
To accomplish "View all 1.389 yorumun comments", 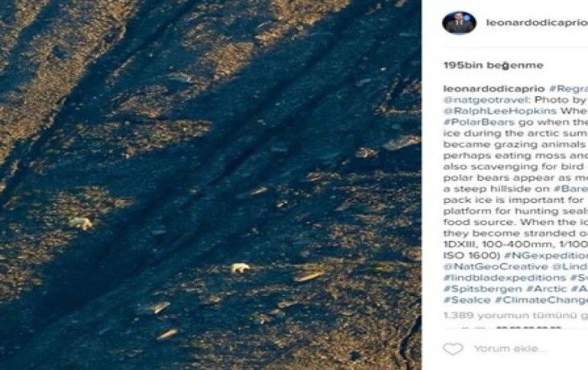I will pyautogui.click(x=515, y=315).
